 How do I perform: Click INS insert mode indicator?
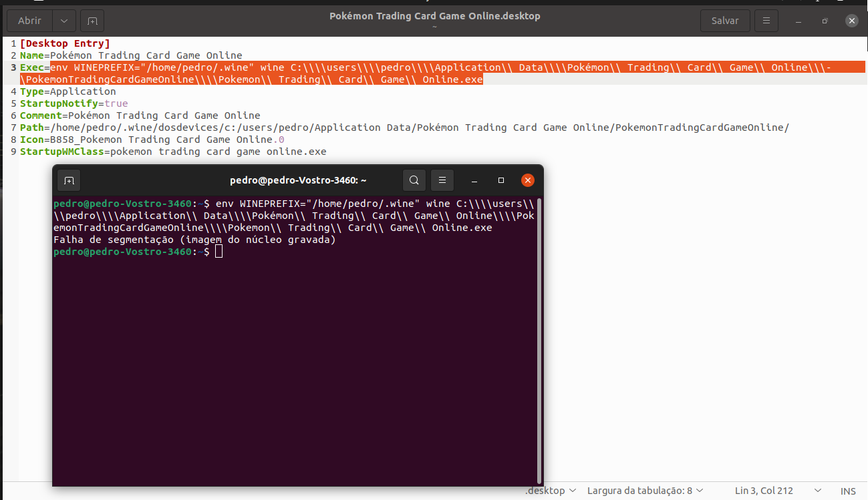848,491
